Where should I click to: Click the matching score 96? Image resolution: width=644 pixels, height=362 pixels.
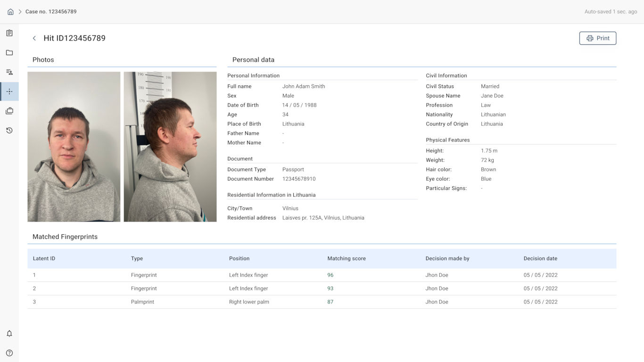[330, 275]
